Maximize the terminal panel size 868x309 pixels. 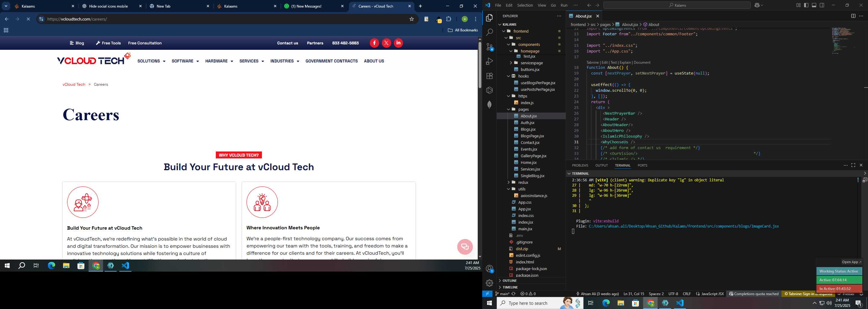853,165
